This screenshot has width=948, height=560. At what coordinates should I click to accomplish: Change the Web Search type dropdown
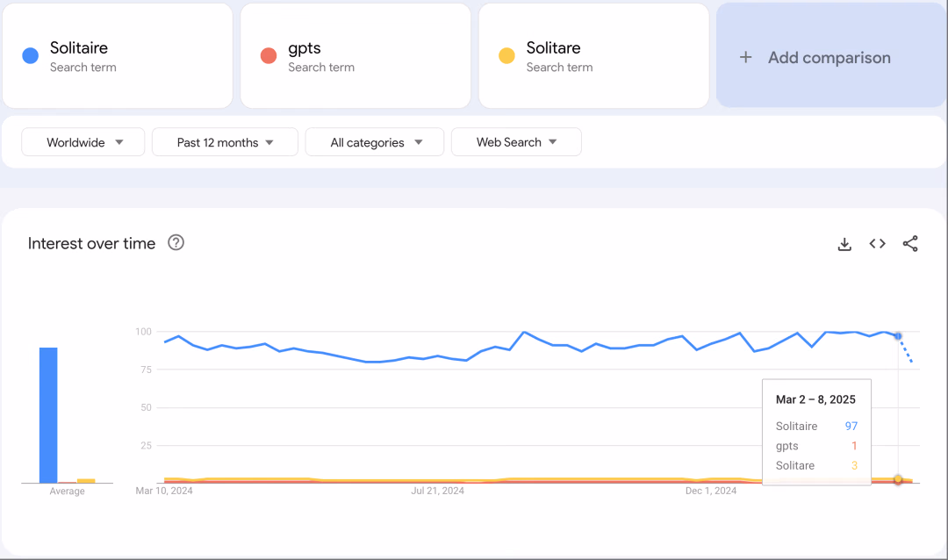pyautogui.click(x=516, y=142)
